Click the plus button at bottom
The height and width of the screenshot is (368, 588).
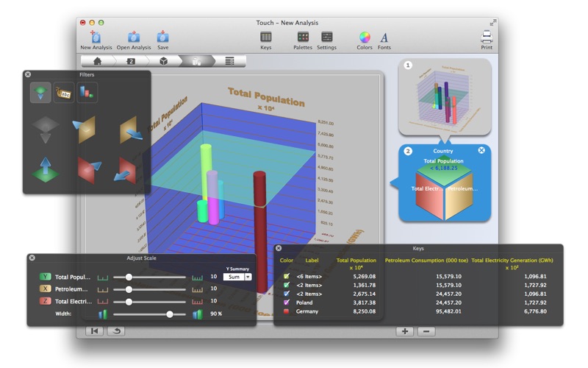[405, 331]
